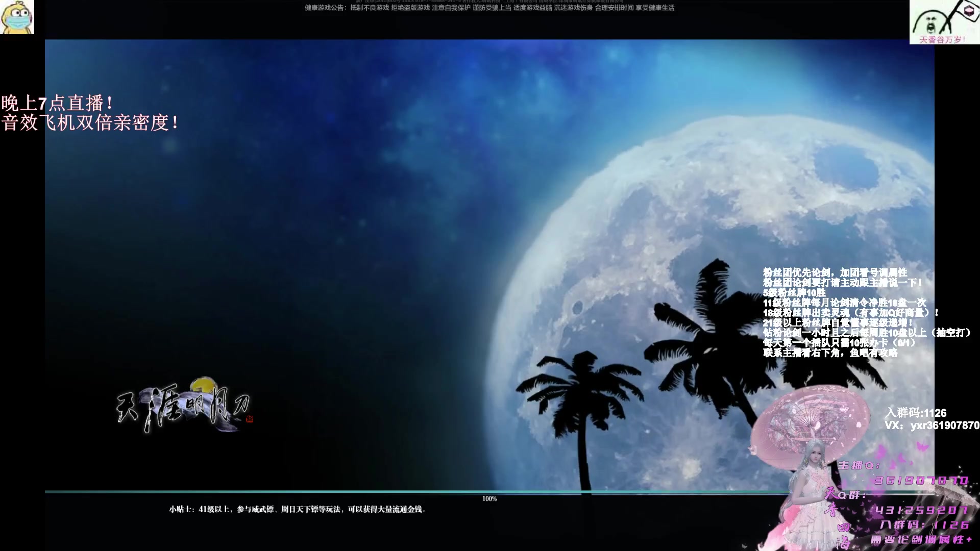The height and width of the screenshot is (551, 980).
Task: Click the 100% loading percentage label
Action: pyautogui.click(x=489, y=499)
